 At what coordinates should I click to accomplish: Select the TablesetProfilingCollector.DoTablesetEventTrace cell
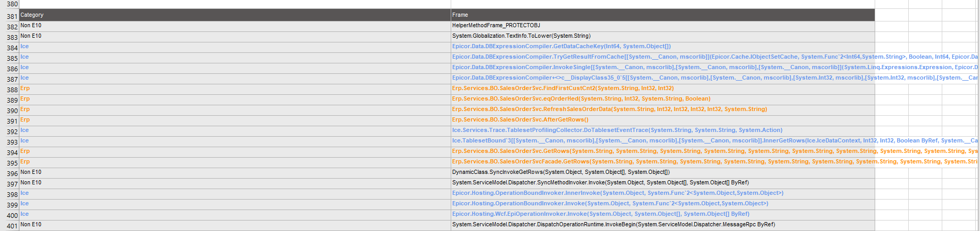point(662,130)
